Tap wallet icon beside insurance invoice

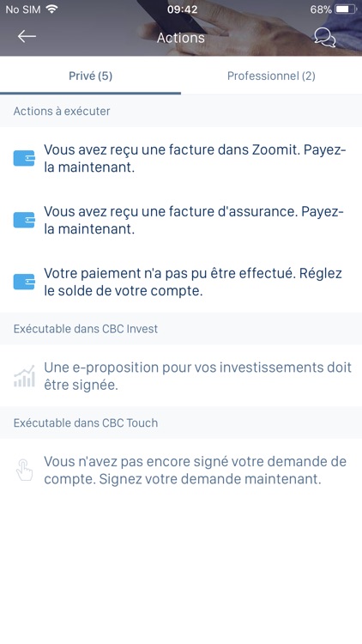click(24, 220)
